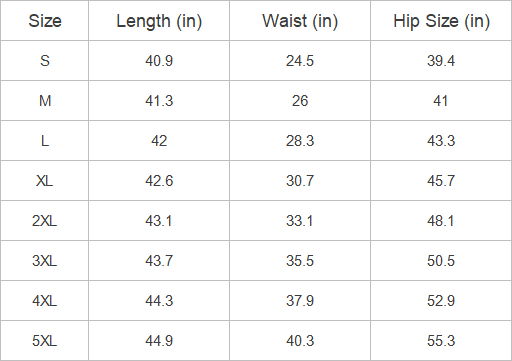Select the S size cell
The width and height of the screenshot is (512, 361).
click(x=45, y=61)
